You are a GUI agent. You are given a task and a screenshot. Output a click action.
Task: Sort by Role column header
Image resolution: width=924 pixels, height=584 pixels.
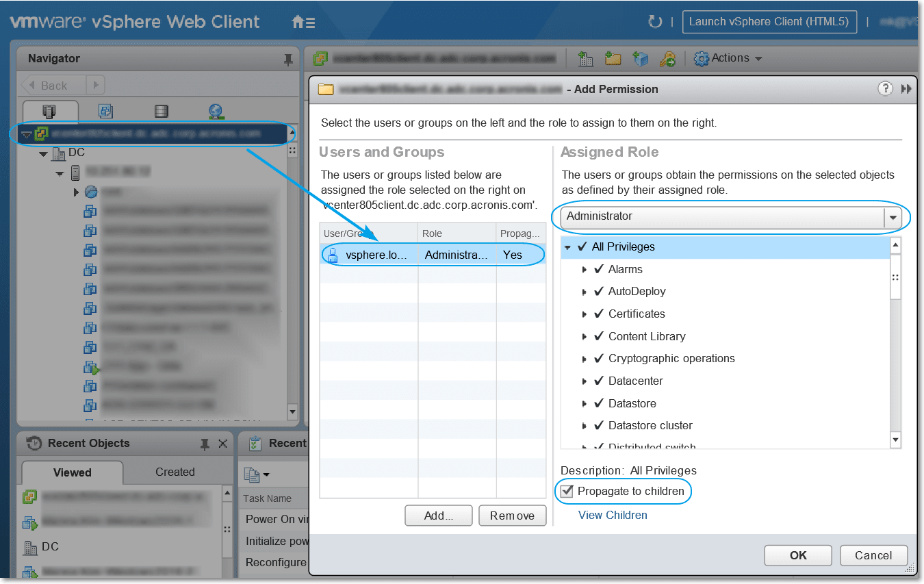tap(457, 233)
